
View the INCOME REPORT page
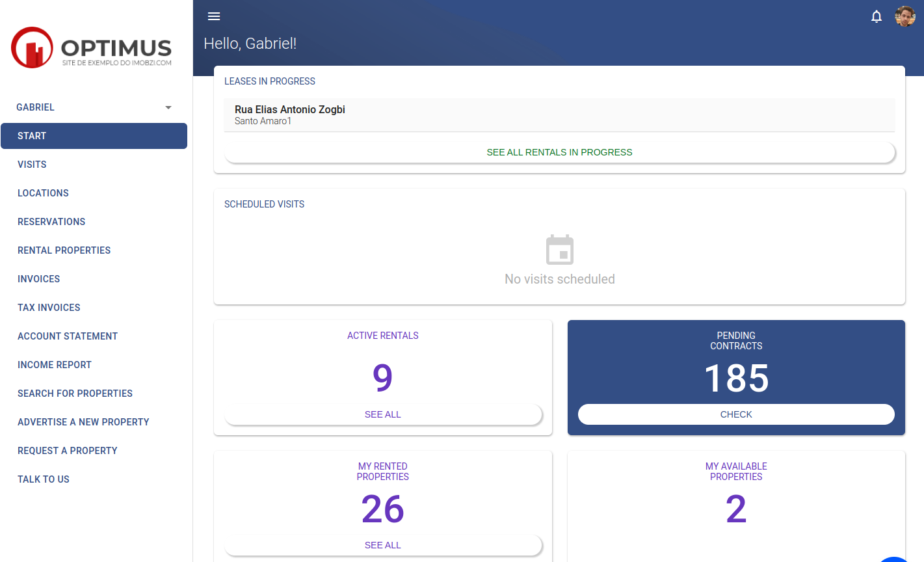point(94,365)
